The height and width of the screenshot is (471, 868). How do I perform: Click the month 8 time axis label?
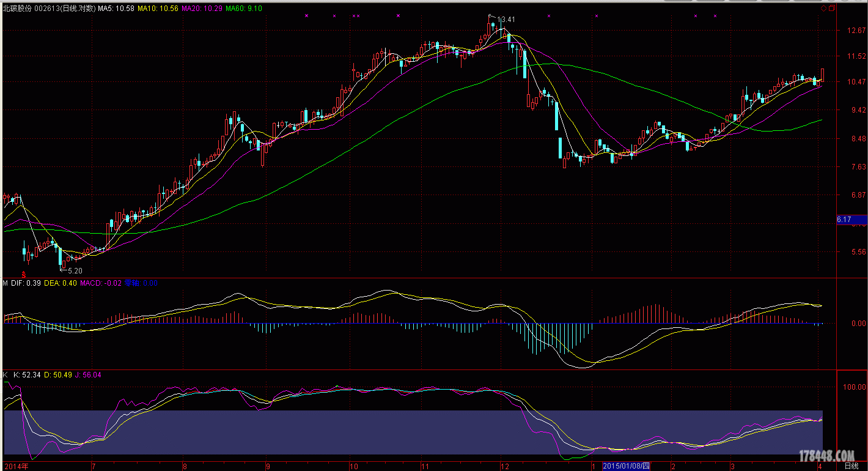pos(185,466)
